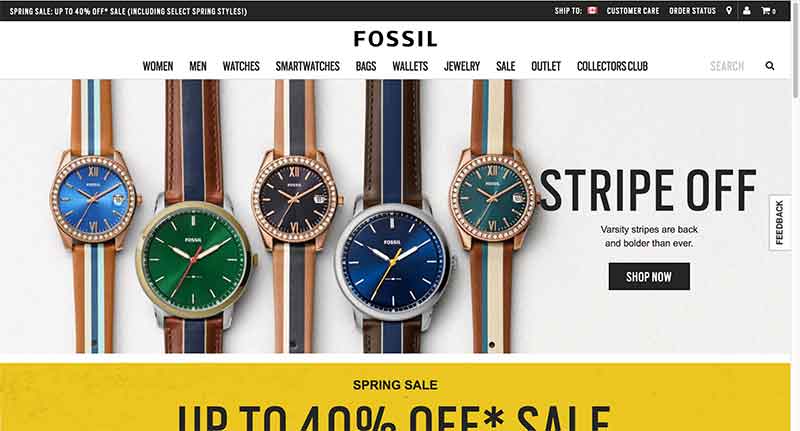The height and width of the screenshot is (431, 800).
Task: Open the Smartwatches menu
Action: point(308,66)
